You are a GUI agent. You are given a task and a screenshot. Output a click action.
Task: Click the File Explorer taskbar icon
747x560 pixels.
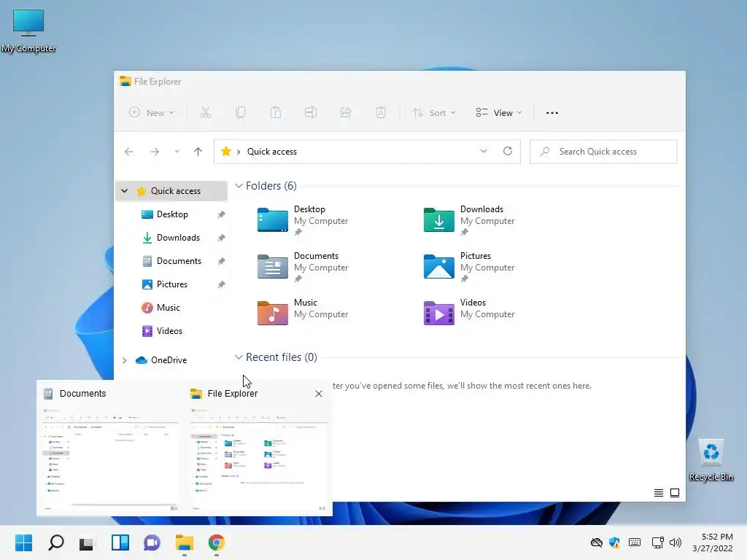point(185,542)
